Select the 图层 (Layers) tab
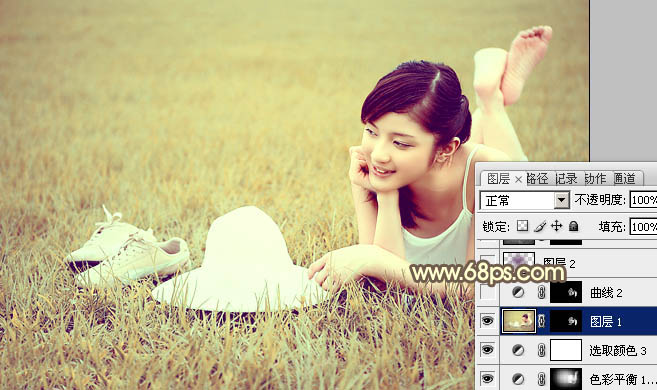The height and width of the screenshot is (390, 657). (x=498, y=179)
